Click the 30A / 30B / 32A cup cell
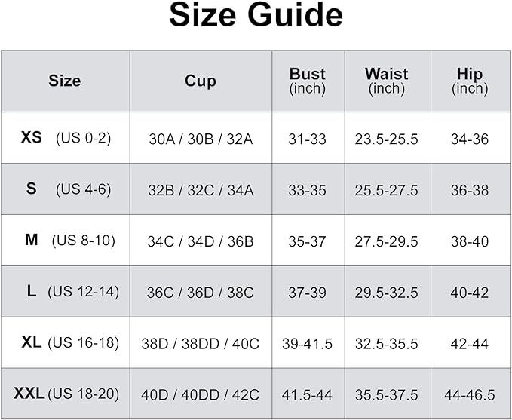 tap(201, 139)
